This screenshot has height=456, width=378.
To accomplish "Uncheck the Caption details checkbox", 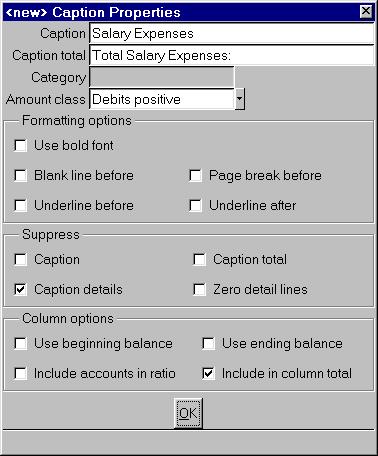I will pyautogui.click(x=20, y=289).
